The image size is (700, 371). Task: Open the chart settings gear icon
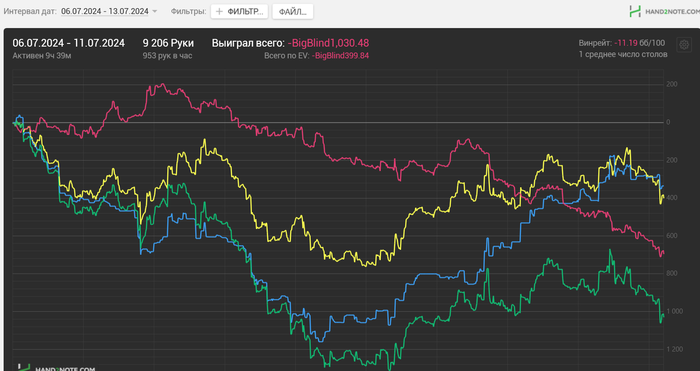[x=684, y=45]
